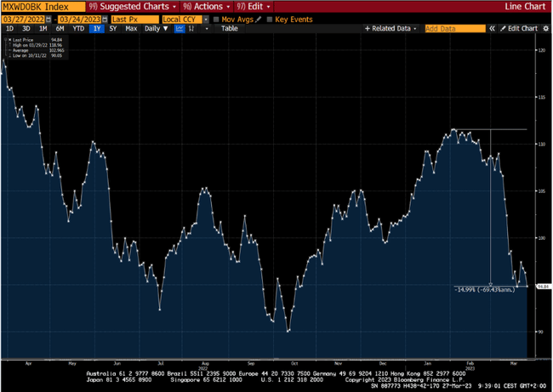Click the candlestick chart type icon
The width and height of the screenshot is (553, 392).
coord(193,29)
